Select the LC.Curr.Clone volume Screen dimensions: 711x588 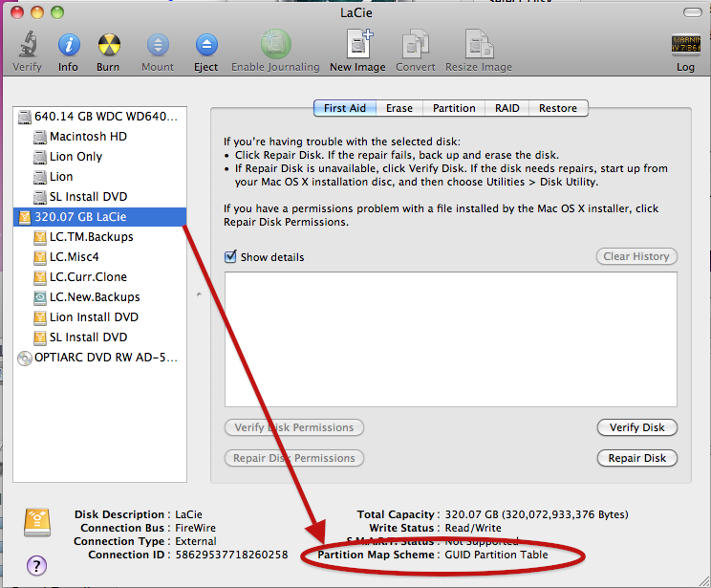99,276
